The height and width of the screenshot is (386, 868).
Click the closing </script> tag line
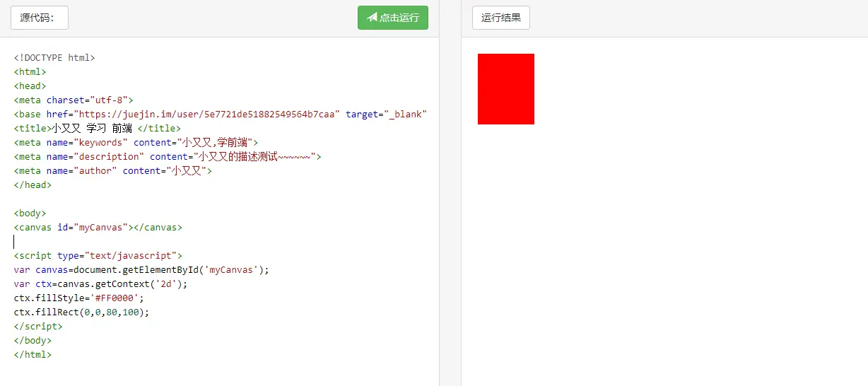38,327
